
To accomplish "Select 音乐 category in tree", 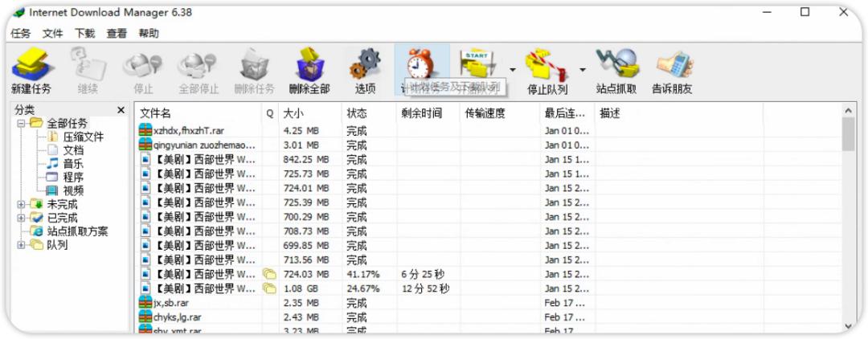I will click(x=73, y=164).
